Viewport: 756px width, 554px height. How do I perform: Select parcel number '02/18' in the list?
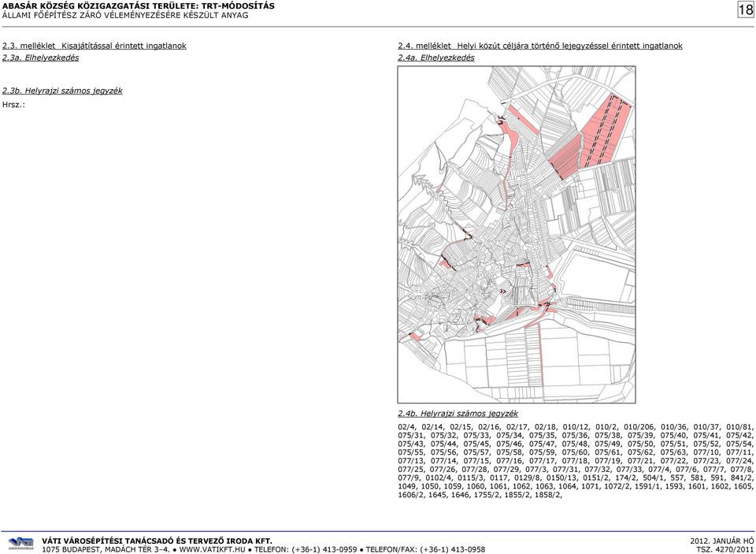click(x=546, y=427)
